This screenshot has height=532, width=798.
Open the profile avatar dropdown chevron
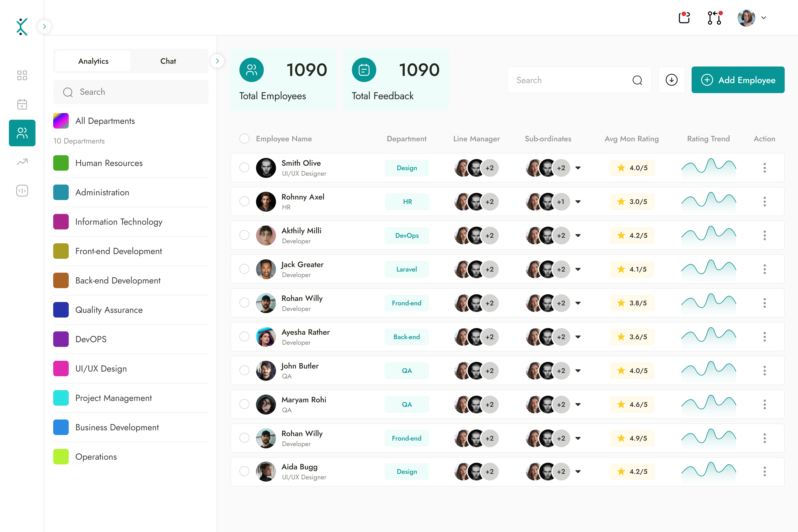(764, 18)
